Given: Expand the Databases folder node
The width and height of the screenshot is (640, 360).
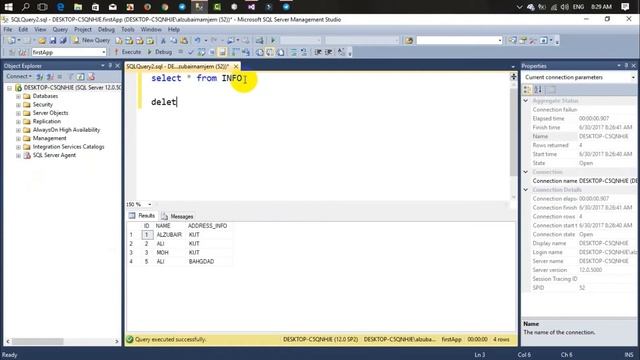Looking at the screenshot, I should pyautogui.click(x=18, y=96).
